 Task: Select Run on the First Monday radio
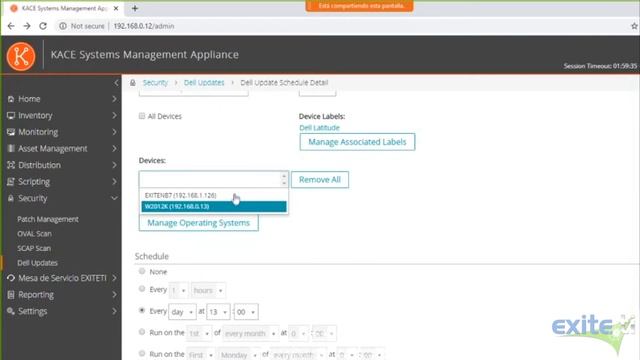tap(142, 353)
